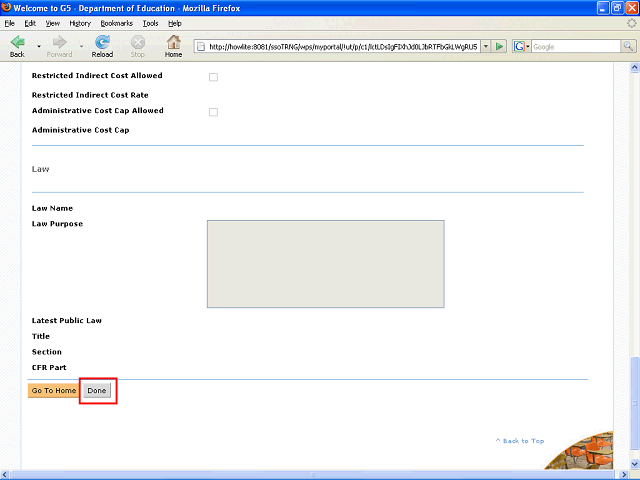Click the Law Purpose label
640x480 pixels.
coord(57,224)
